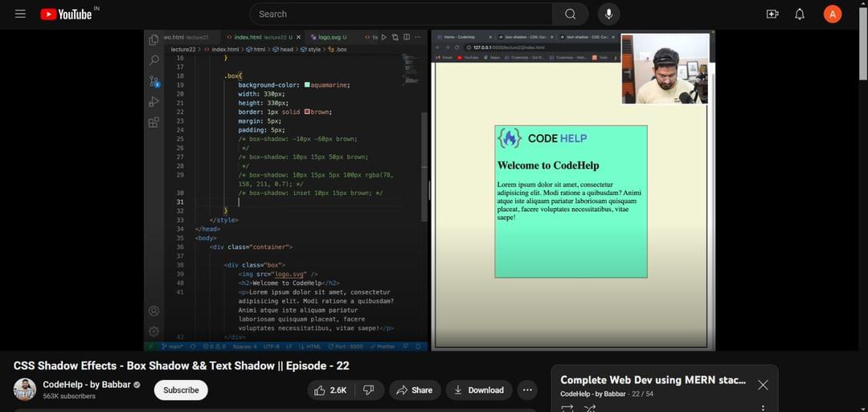Click the Subscribe button

tap(181, 390)
